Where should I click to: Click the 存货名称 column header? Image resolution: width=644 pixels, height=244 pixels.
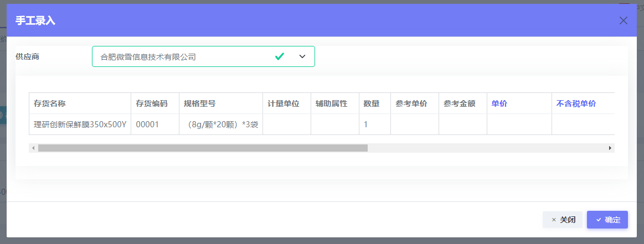click(x=80, y=103)
